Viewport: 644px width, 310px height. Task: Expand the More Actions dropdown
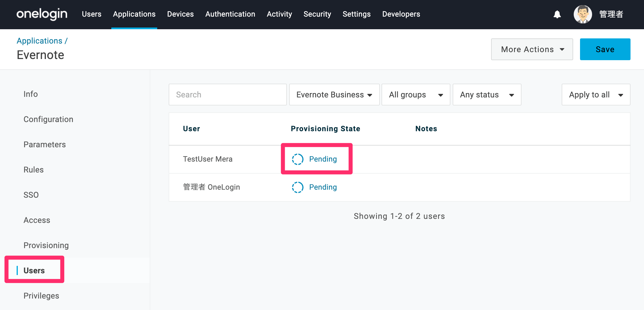click(532, 49)
